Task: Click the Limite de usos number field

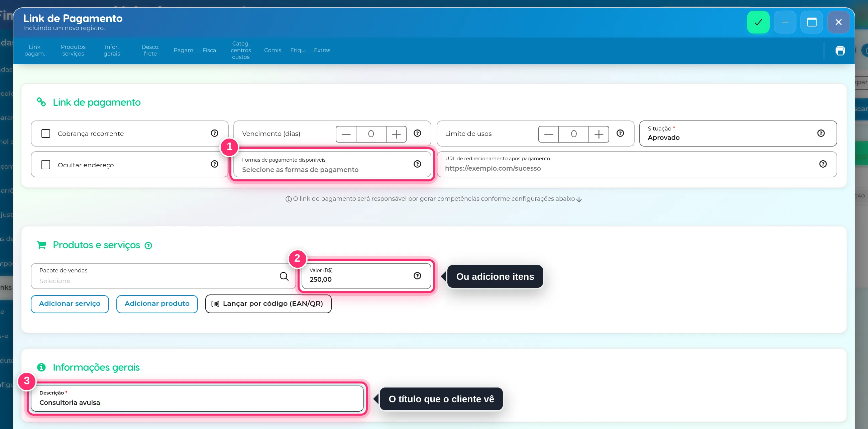Action: (x=573, y=134)
